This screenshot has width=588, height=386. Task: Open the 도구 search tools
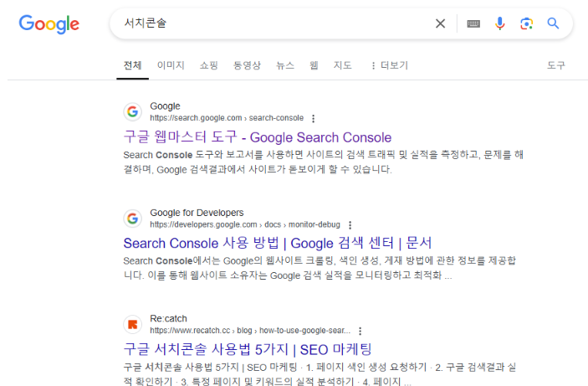[x=555, y=65]
